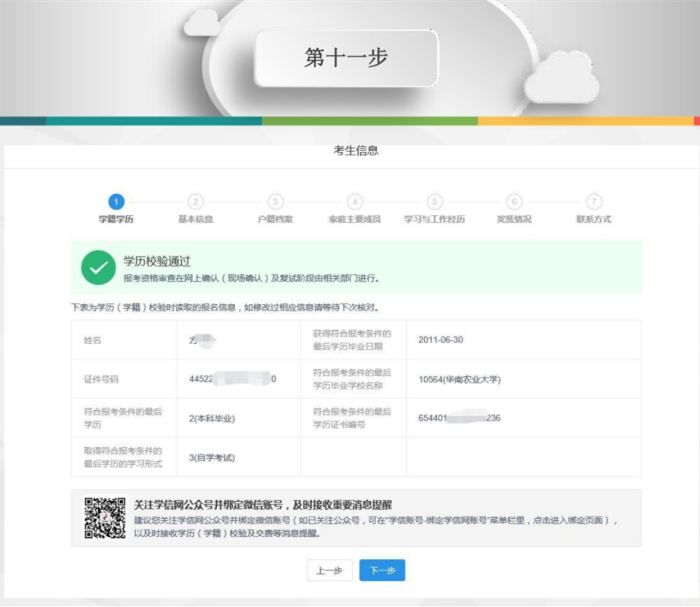Viewport: 700px width, 607px height.
Task: Click the step 4 circle above 家庭主要成员
Action: tap(355, 201)
